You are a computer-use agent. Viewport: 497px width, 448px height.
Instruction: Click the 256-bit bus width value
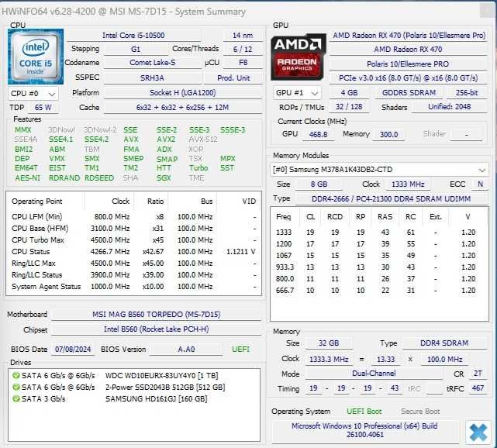[x=467, y=93]
